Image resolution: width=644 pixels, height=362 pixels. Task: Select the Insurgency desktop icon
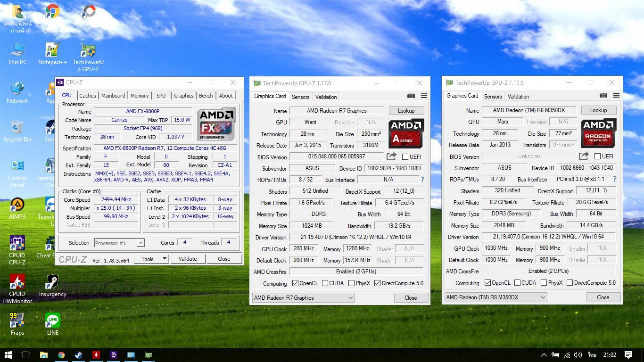click(x=52, y=286)
